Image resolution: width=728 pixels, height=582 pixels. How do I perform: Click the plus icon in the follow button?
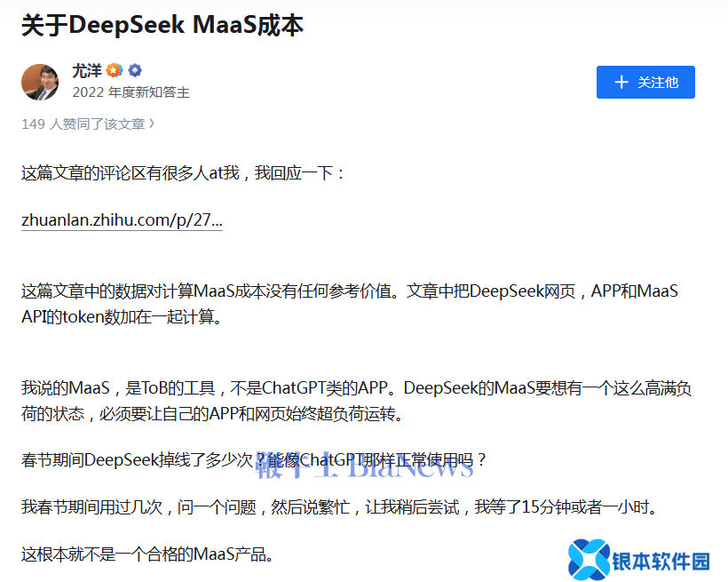[x=621, y=82]
